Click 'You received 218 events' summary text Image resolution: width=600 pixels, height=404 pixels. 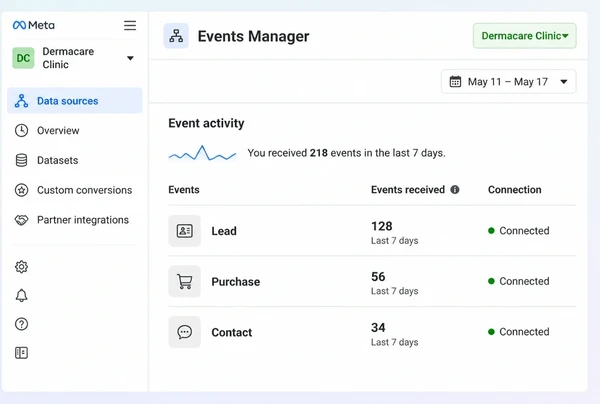point(346,153)
